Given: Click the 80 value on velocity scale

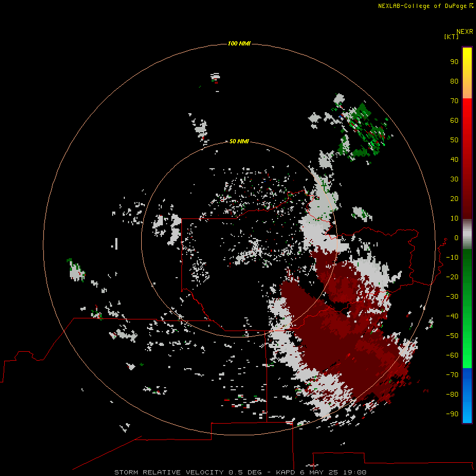Looking at the screenshot, I should (454, 81).
